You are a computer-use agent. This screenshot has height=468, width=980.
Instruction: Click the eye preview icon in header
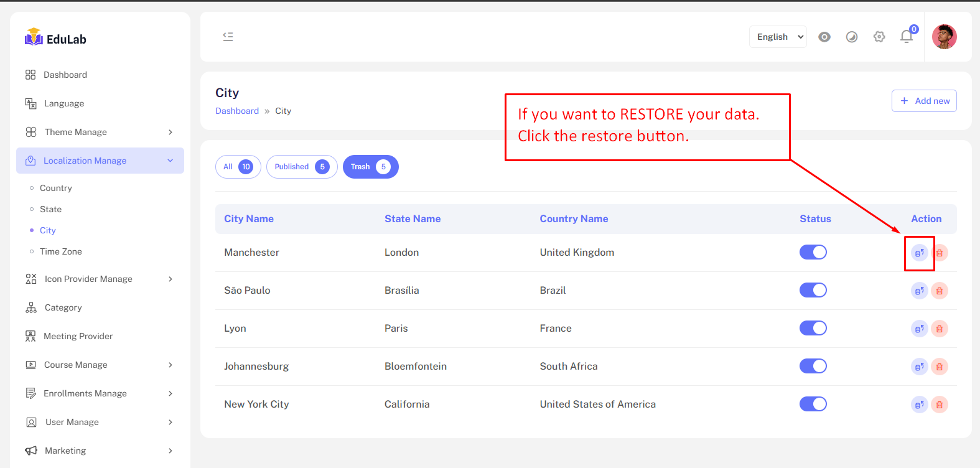tap(824, 37)
